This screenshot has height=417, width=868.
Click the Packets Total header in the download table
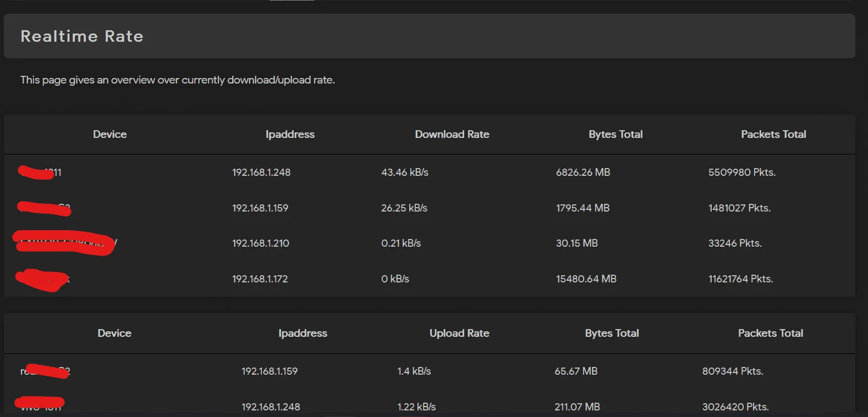pos(773,134)
